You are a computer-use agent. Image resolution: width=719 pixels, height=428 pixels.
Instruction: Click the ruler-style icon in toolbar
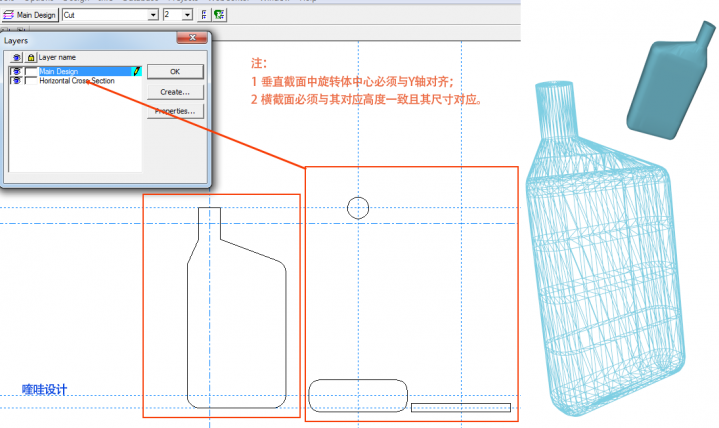204,15
